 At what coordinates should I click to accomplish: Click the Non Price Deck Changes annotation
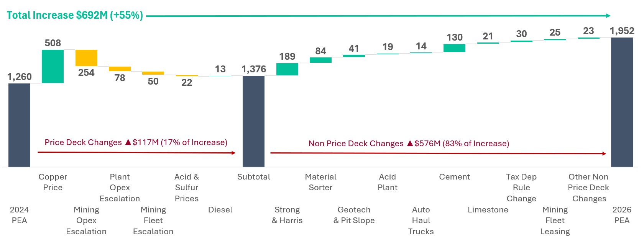tap(409, 144)
